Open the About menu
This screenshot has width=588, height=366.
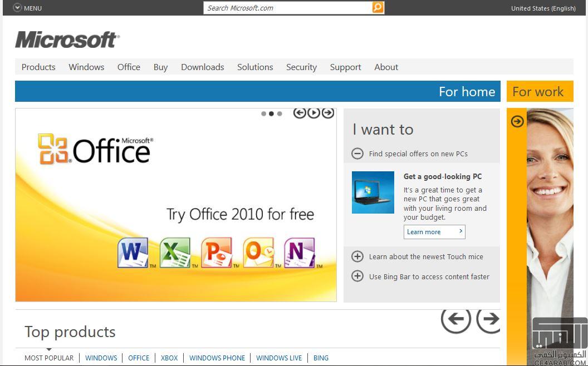(x=386, y=67)
